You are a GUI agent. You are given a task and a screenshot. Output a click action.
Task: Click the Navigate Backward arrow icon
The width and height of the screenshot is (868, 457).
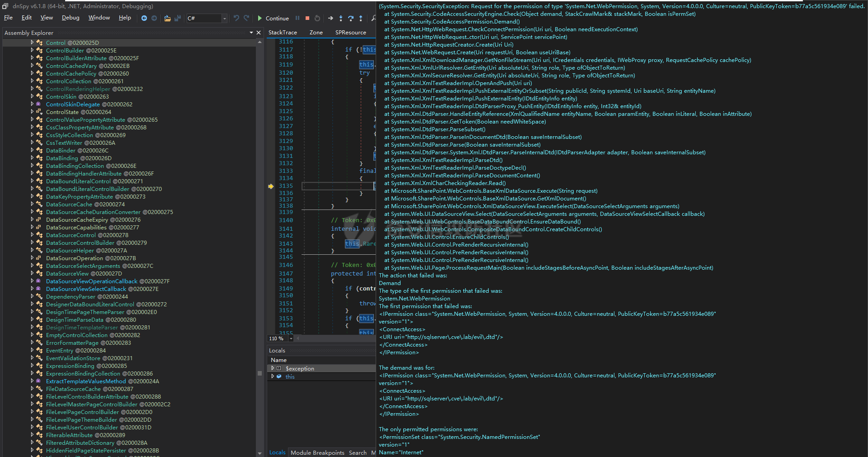coord(144,18)
